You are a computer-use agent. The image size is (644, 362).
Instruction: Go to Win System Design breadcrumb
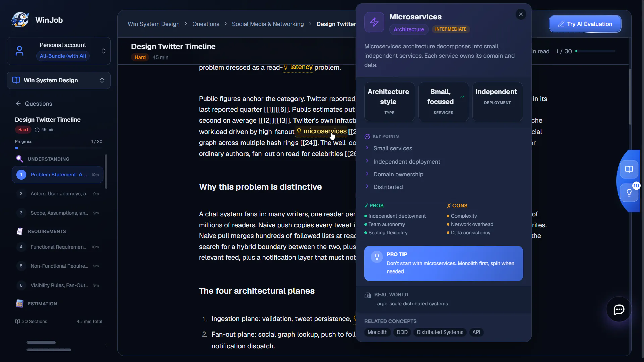[x=154, y=24]
